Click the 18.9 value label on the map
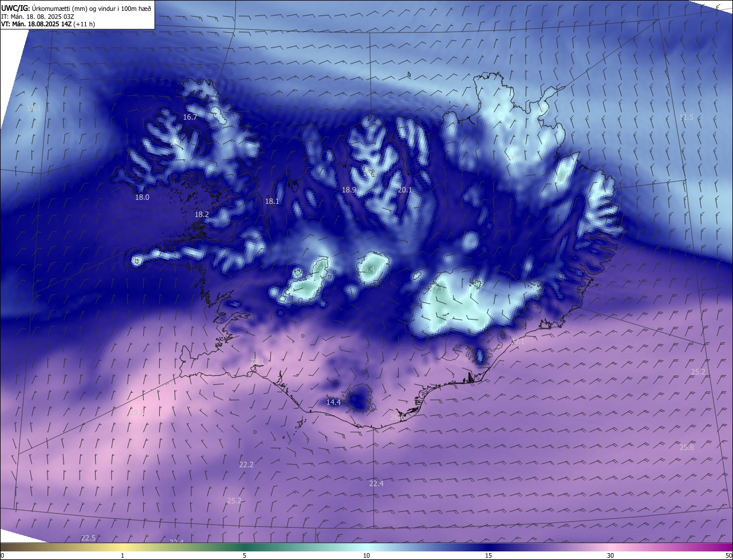The width and height of the screenshot is (733, 560). (x=349, y=190)
